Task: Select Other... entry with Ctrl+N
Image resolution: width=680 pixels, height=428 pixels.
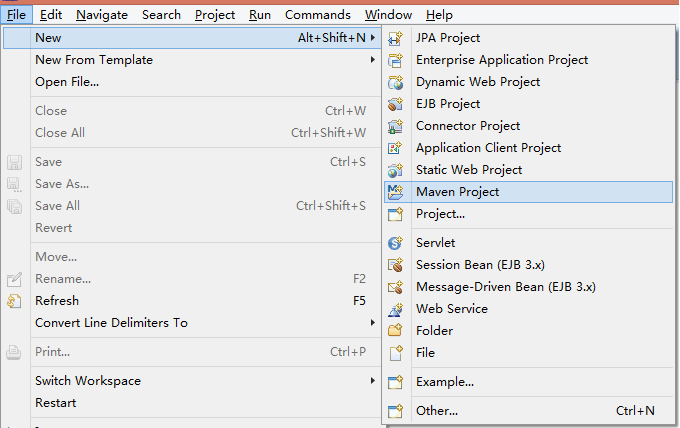Action: click(x=528, y=411)
